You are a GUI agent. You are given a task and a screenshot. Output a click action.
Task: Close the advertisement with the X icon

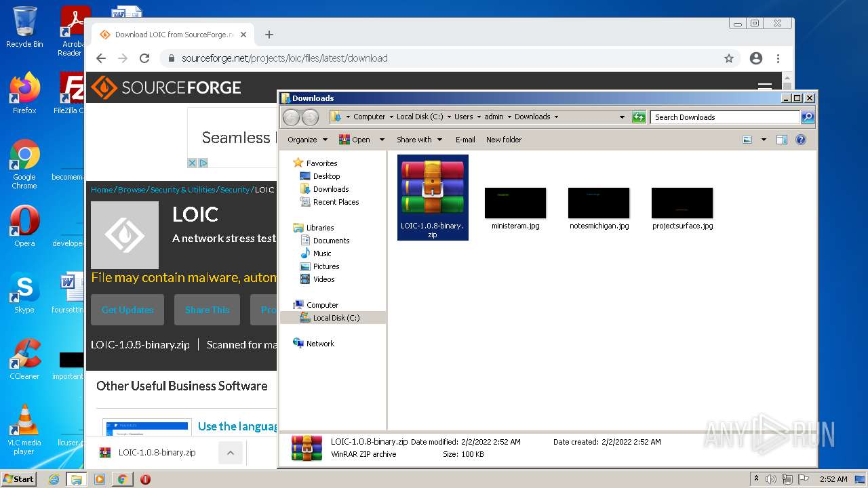192,163
